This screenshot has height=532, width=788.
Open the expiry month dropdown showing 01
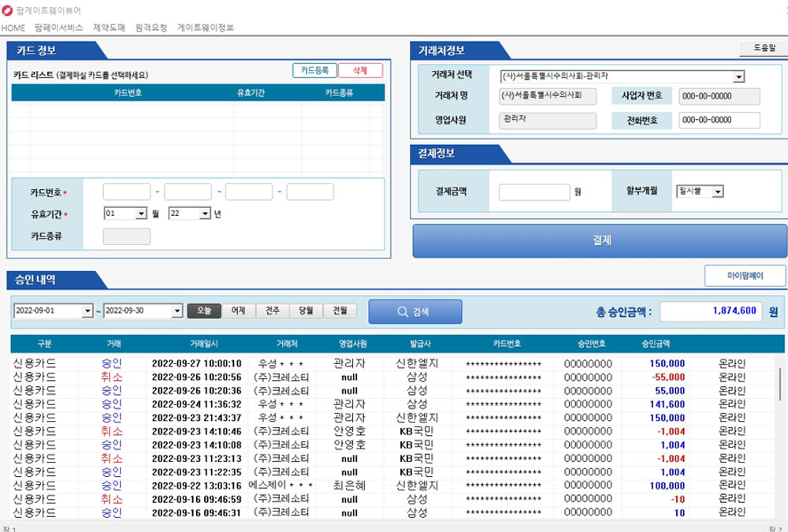(x=141, y=214)
